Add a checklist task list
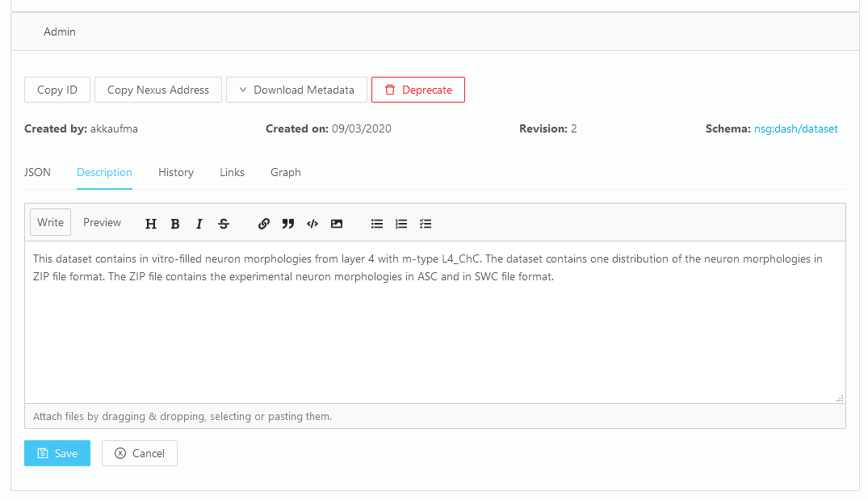 (426, 224)
